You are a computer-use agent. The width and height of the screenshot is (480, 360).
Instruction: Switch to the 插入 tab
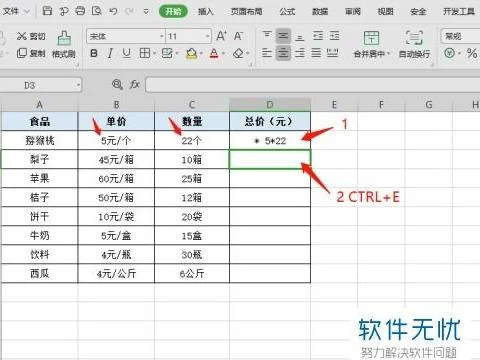point(205,12)
